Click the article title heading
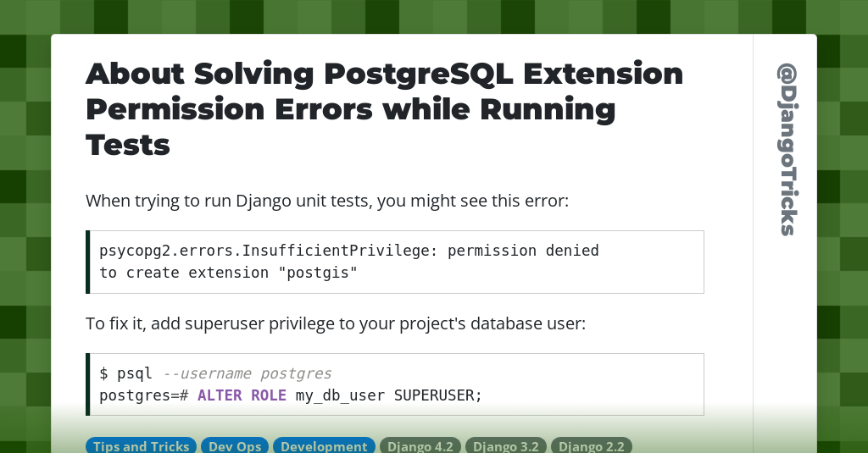The height and width of the screenshot is (453, 868). [x=384, y=109]
